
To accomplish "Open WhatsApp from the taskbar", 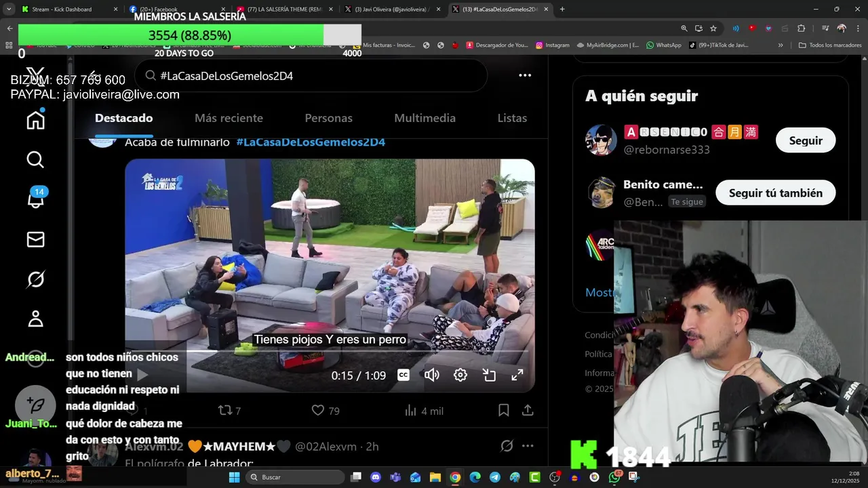I will 614,477.
